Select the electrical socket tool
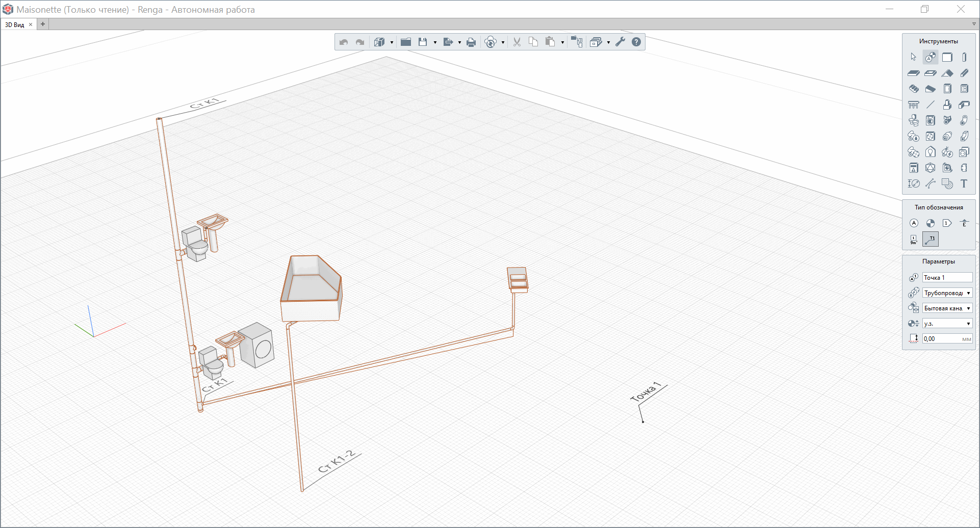 [x=964, y=152]
